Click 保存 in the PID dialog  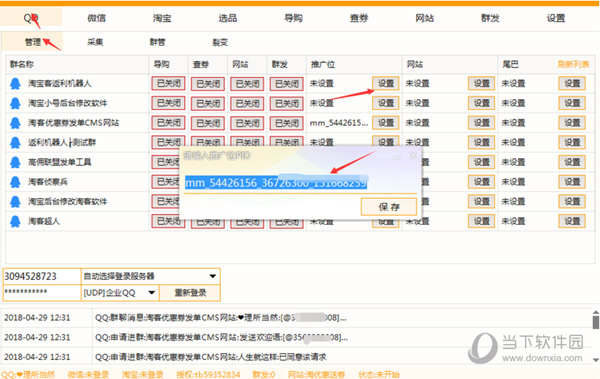389,207
